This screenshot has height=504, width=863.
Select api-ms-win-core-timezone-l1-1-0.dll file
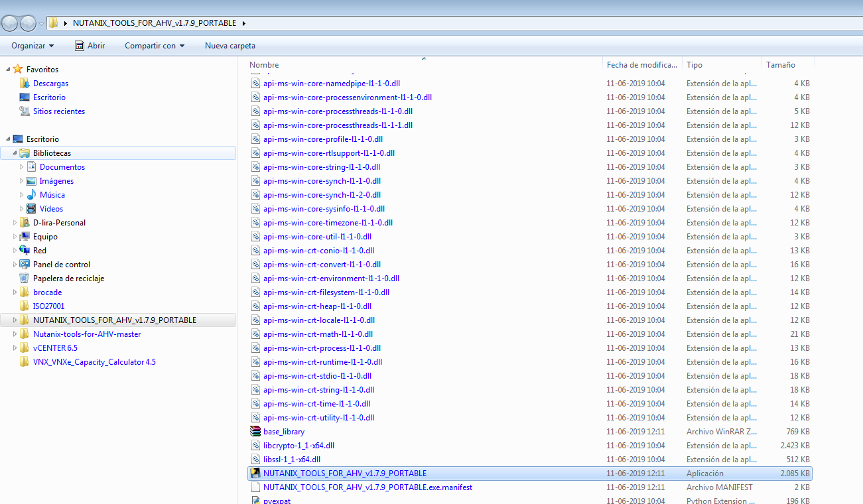[328, 223]
